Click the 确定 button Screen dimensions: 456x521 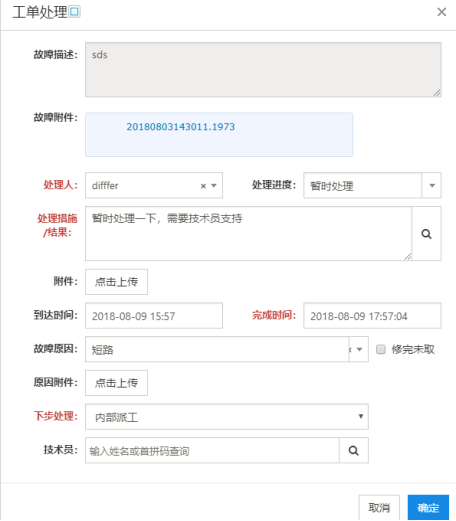(x=428, y=507)
